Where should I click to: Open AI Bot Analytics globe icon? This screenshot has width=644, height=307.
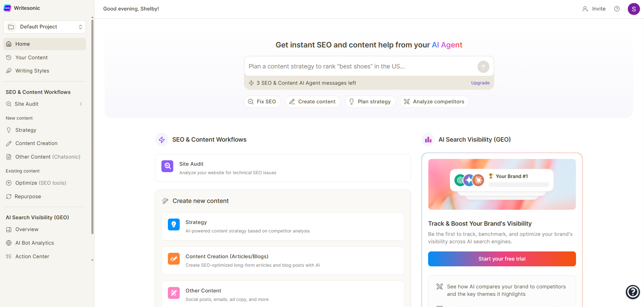point(9,243)
